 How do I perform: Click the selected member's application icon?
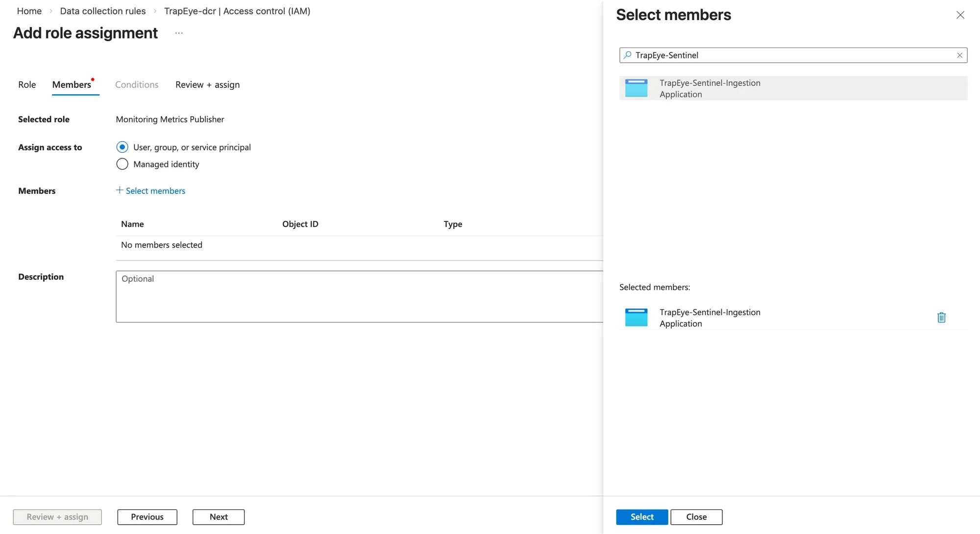pos(636,317)
